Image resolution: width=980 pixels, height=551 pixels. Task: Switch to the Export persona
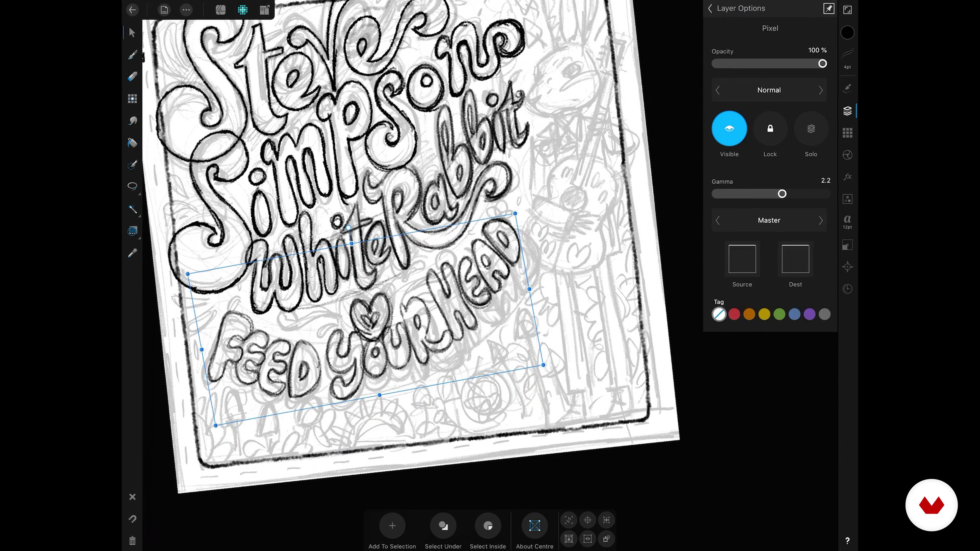click(x=264, y=10)
